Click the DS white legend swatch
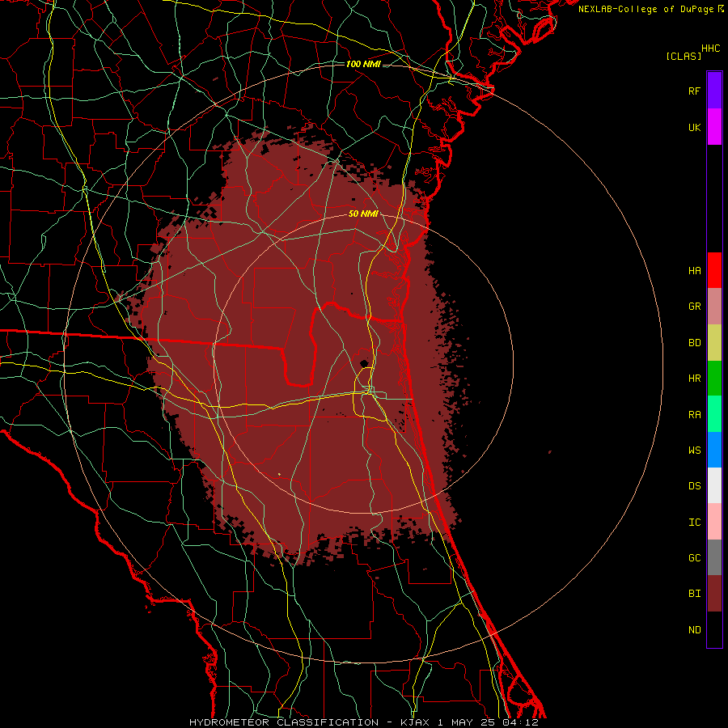Viewport: 728px width, 728px height. 714,485
